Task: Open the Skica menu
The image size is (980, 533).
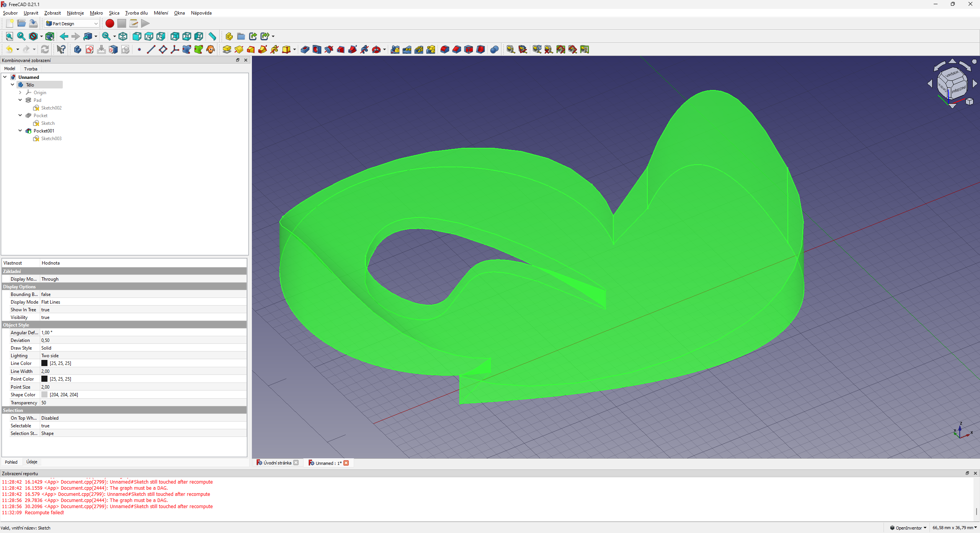Action: click(x=114, y=13)
